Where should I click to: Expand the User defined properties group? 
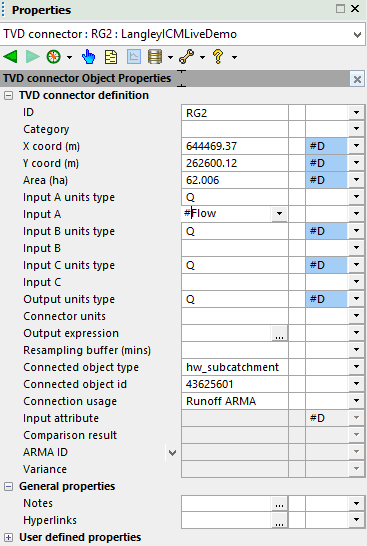pos(8,537)
